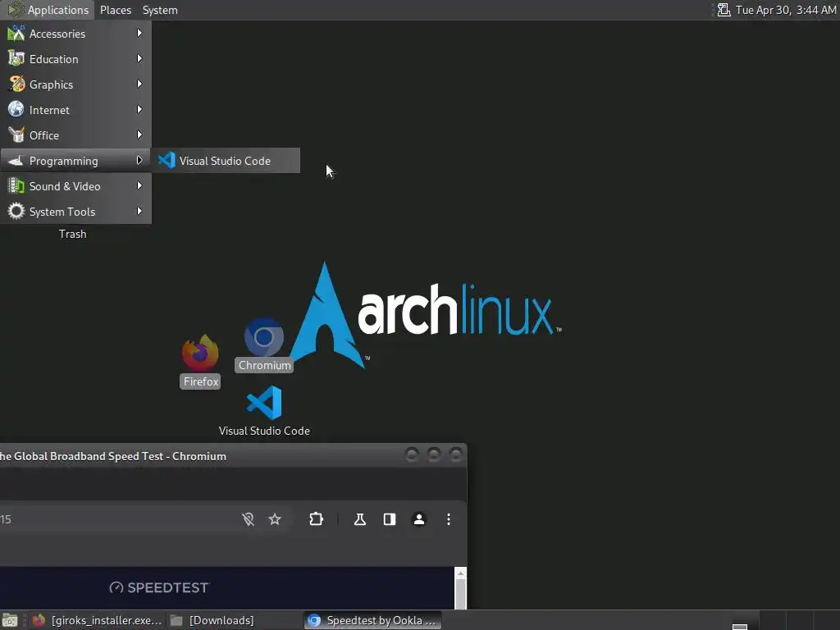Open the Places menu

115,10
